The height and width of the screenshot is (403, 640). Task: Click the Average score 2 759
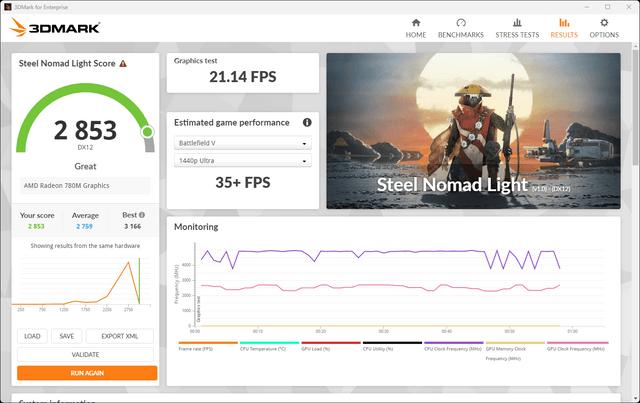coord(84,226)
